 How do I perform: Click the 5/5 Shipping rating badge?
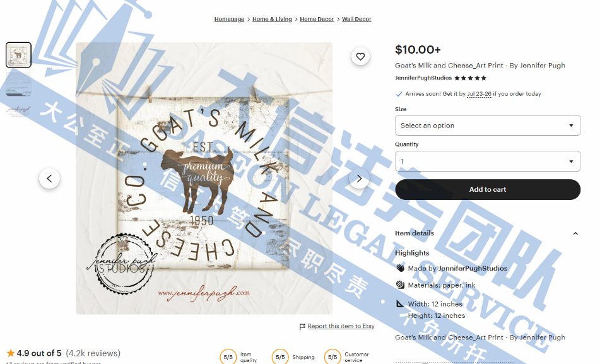[280, 356]
